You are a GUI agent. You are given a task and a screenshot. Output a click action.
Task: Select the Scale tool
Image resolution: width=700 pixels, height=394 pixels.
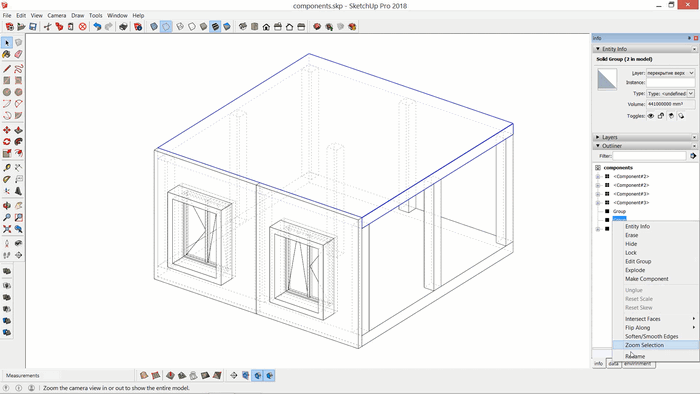[x=7, y=153]
